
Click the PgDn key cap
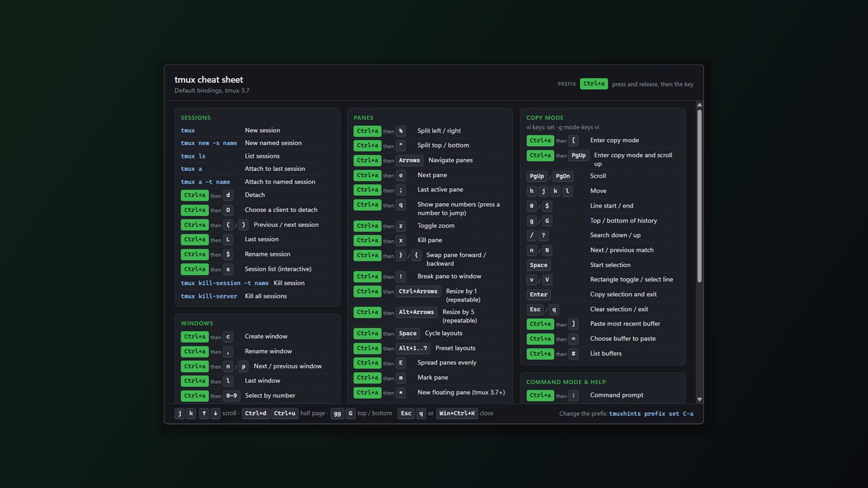coord(563,176)
